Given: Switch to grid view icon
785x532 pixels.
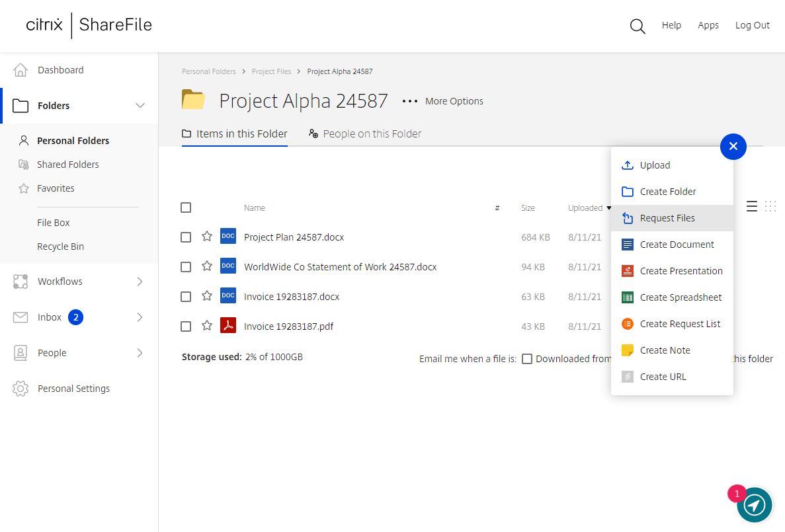Looking at the screenshot, I should (x=770, y=207).
